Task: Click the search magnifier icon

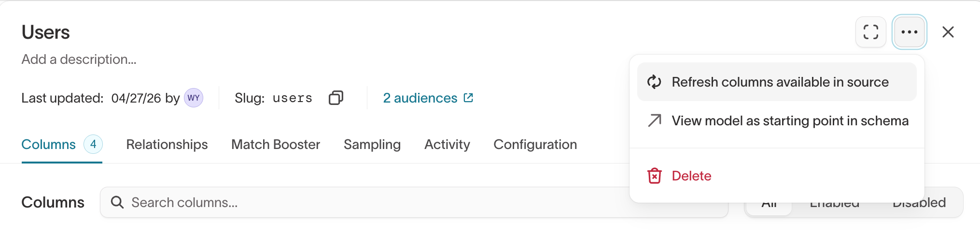Action: [x=117, y=202]
